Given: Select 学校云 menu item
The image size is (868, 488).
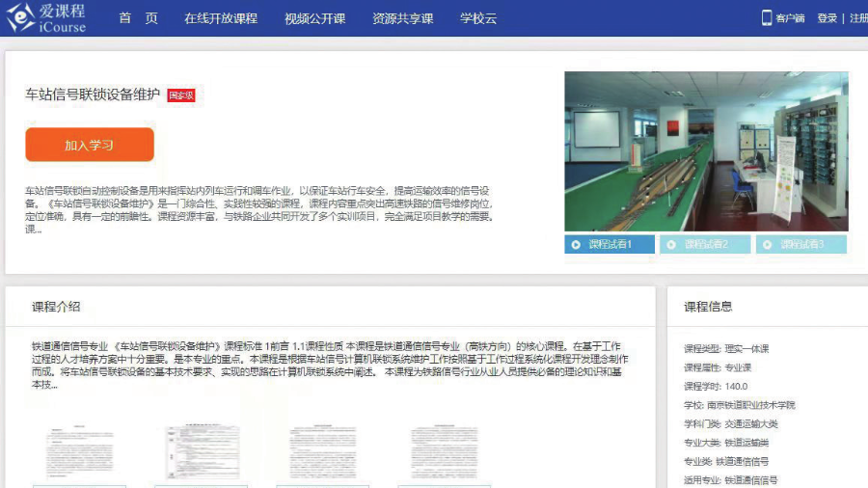Looking at the screenshot, I should (478, 18).
